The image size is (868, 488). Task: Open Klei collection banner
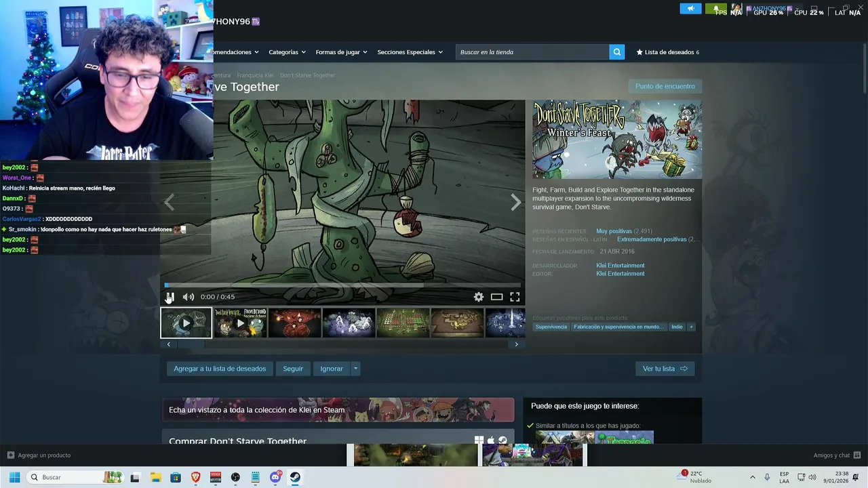coord(338,409)
